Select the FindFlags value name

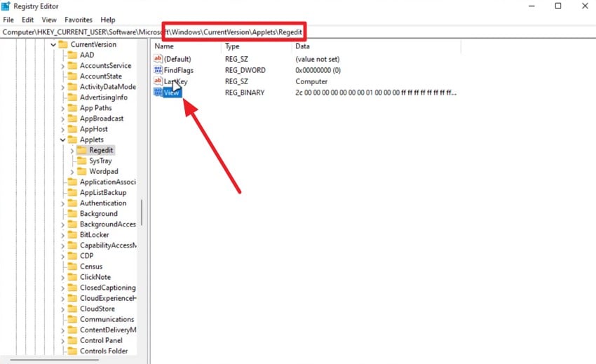click(179, 70)
